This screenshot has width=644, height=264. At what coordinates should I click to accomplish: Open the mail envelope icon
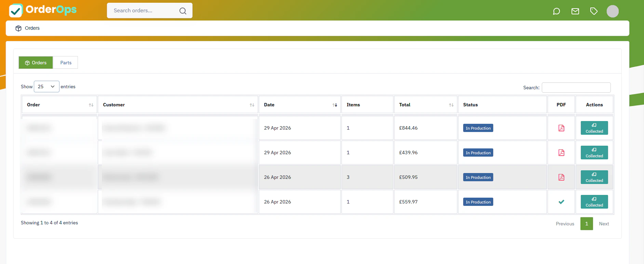(x=575, y=11)
